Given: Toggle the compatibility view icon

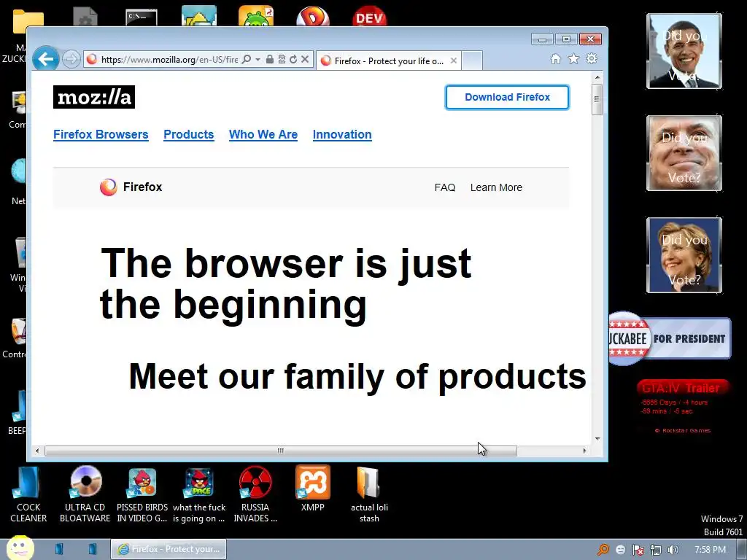Looking at the screenshot, I should [x=282, y=60].
